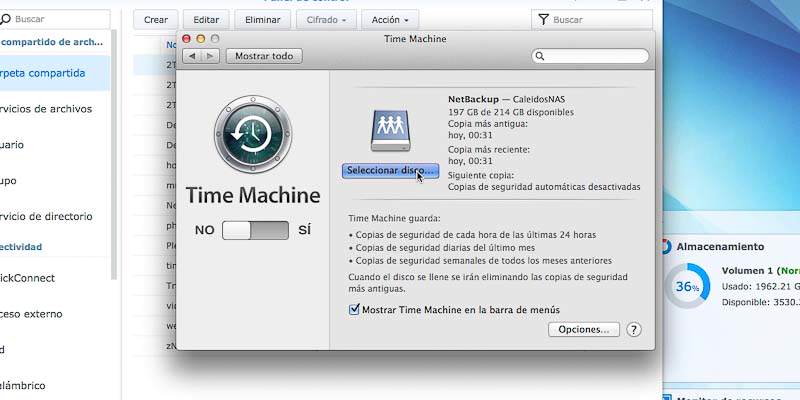
Task: Click the Mostrar todo button
Action: coord(264,56)
